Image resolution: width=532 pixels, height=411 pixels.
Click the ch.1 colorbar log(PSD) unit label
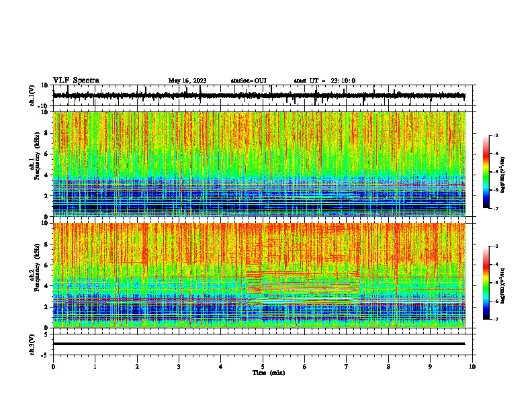[503, 175]
